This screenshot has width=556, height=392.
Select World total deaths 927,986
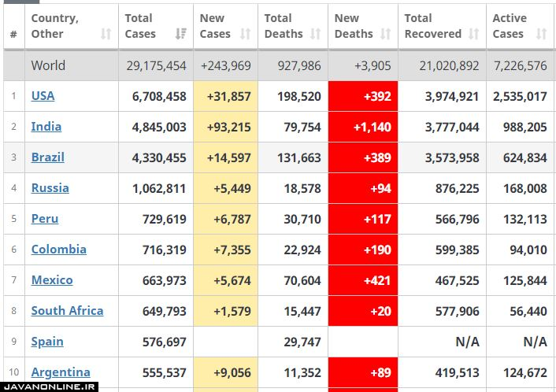[299, 65]
